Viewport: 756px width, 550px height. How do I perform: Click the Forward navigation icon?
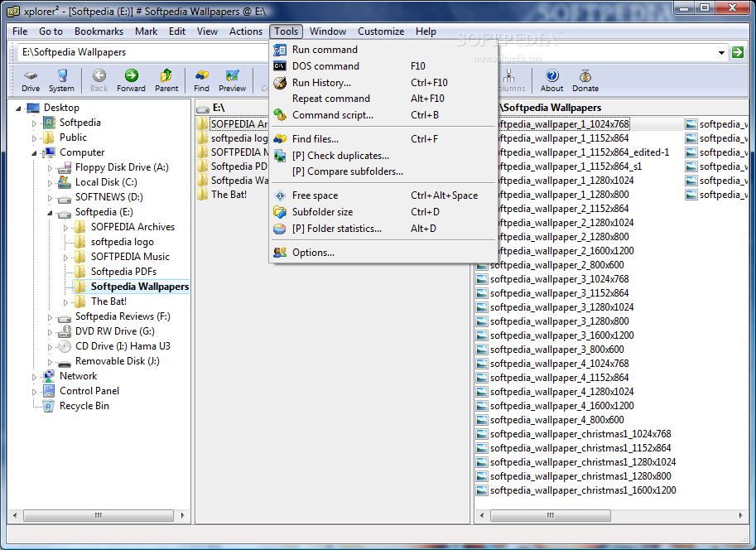(131, 75)
